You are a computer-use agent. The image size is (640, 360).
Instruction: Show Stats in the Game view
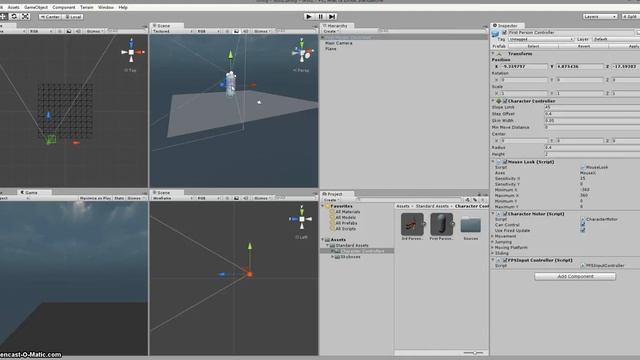[x=119, y=198]
